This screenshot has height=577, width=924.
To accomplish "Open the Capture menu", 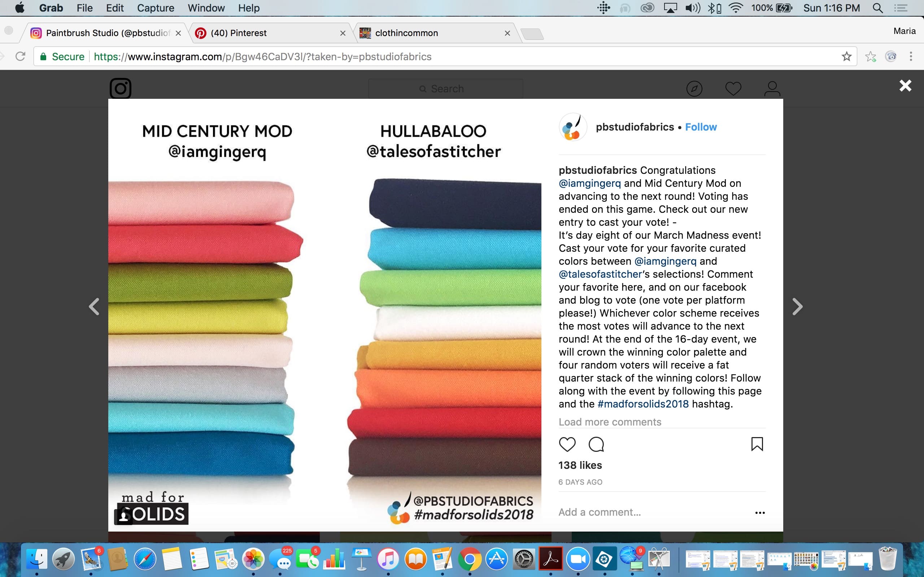I will (156, 8).
